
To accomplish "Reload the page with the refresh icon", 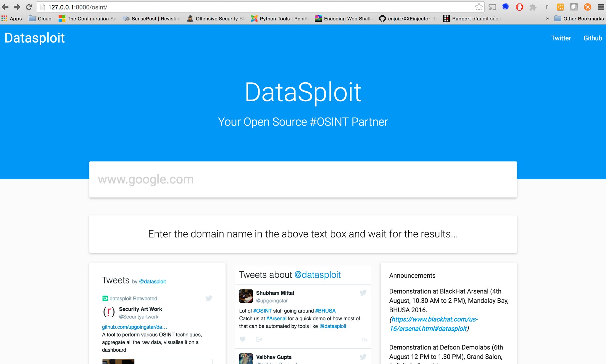I will (x=29, y=7).
